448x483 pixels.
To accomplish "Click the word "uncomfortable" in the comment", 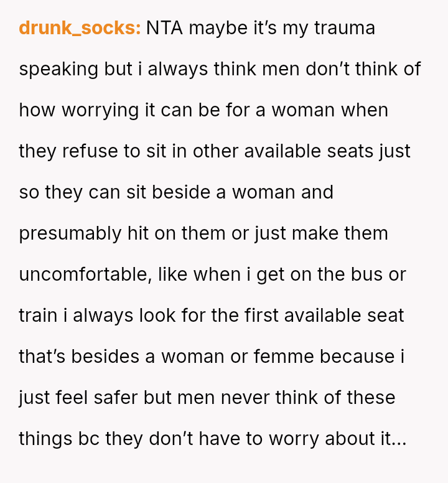I will (85, 274).
